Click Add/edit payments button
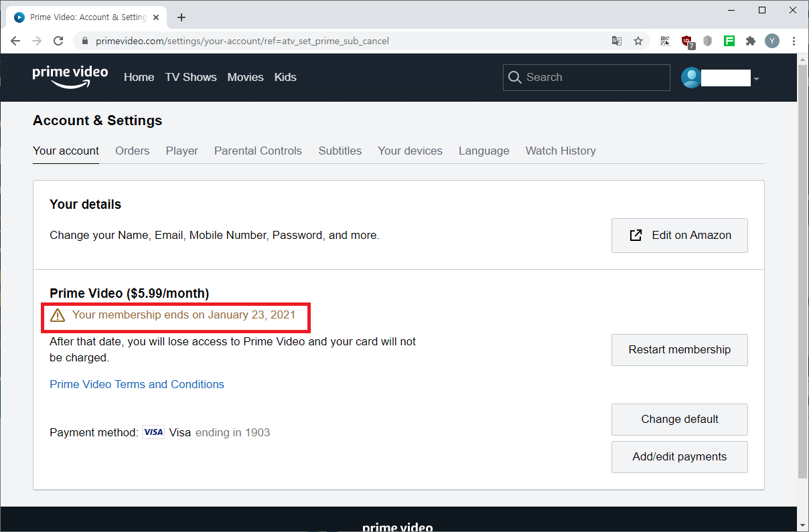This screenshot has height=532, width=809. point(679,457)
